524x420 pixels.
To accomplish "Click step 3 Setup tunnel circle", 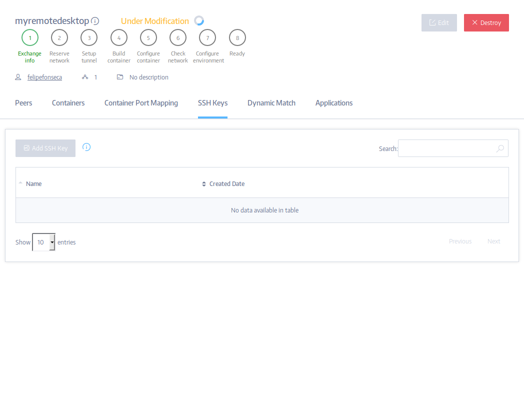I will click(x=89, y=38).
